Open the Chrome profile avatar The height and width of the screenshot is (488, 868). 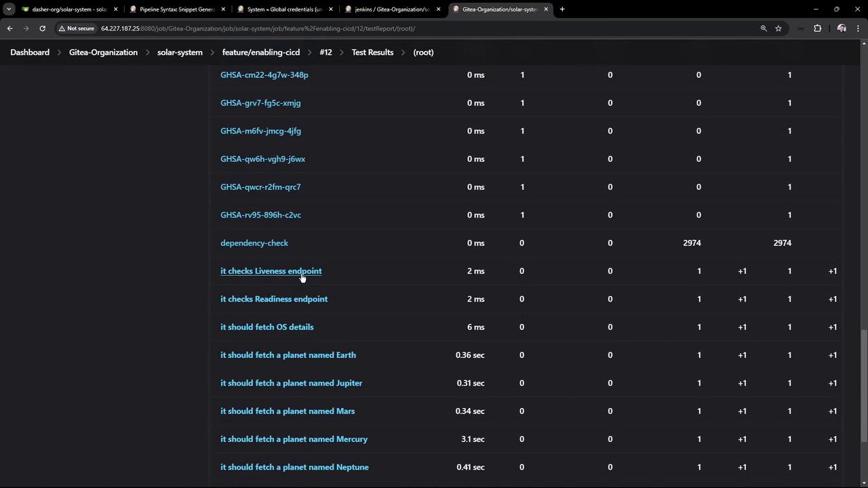tap(842, 28)
